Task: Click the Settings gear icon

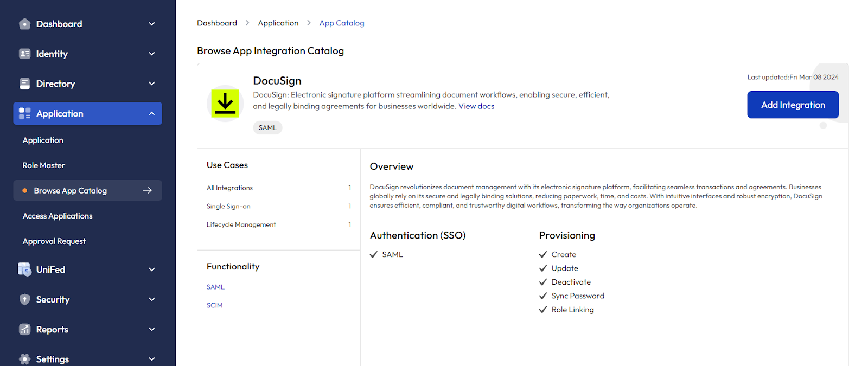Action: click(x=24, y=359)
